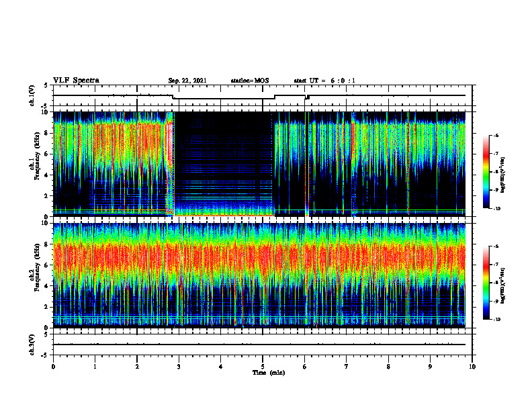Click the ch.3 voltage waveform trace
Viewport: 532px width, 411px height.
coord(259,345)
